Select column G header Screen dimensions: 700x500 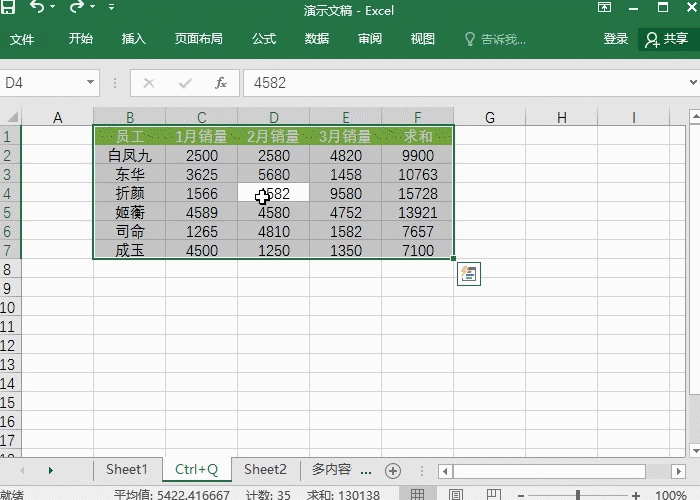click(490, 117)
